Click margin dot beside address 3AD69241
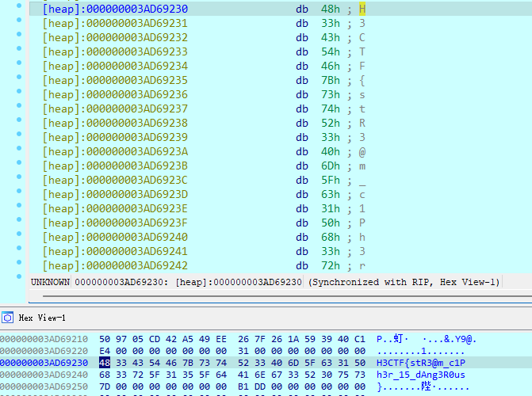Viewport: 532px width, 396px height. [x=21, y=251]
